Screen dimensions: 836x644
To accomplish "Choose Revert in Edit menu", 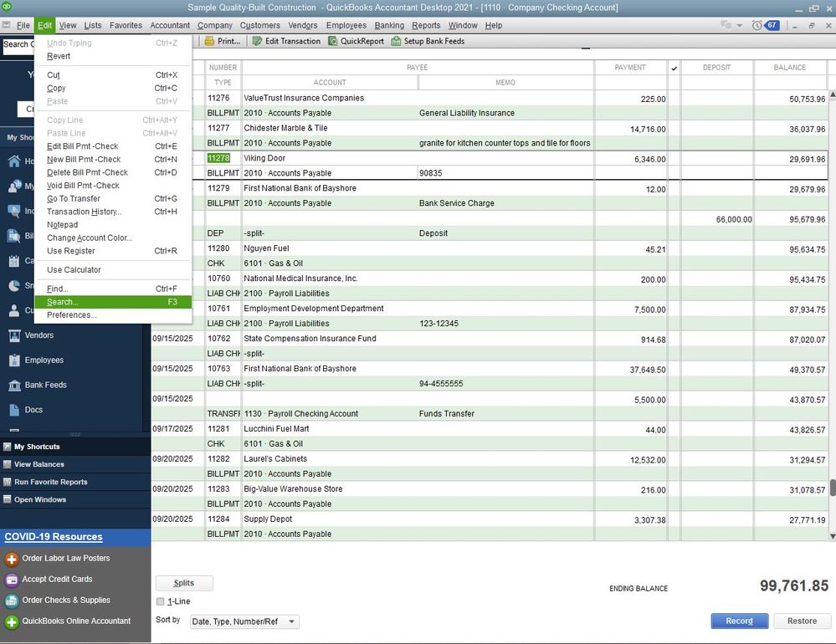I will tap(112, 56).
